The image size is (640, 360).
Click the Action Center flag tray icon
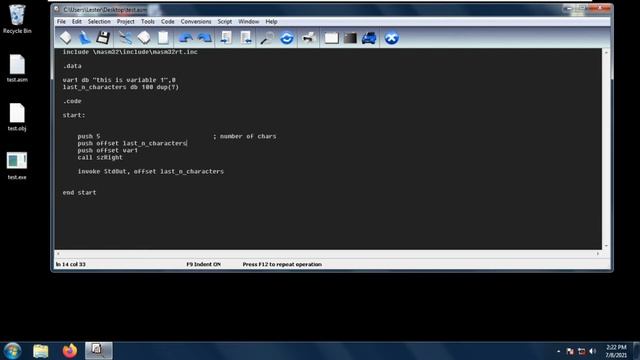click(570, 351)
